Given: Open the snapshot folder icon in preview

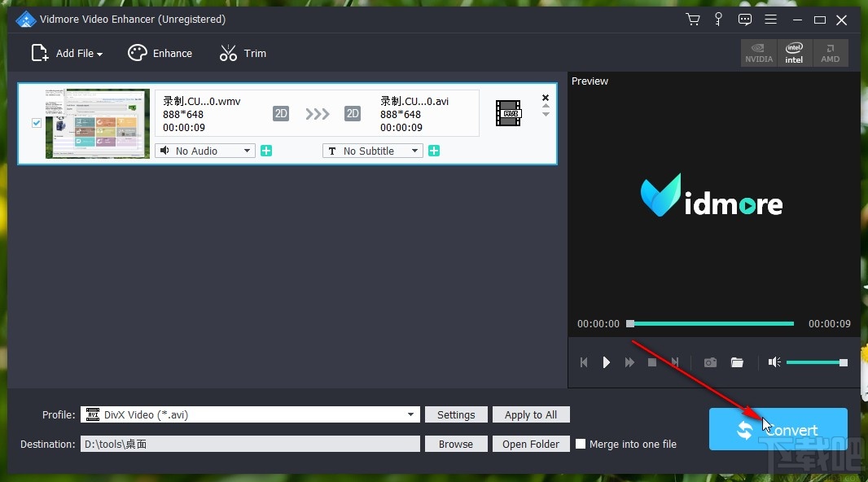Looking at the screenshot, I should tap(737, 362).
